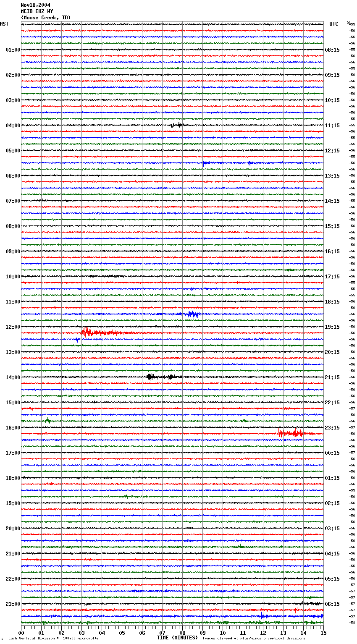Click the "23:00" MST hour label
357x644 pixels.
click(13, 604)
